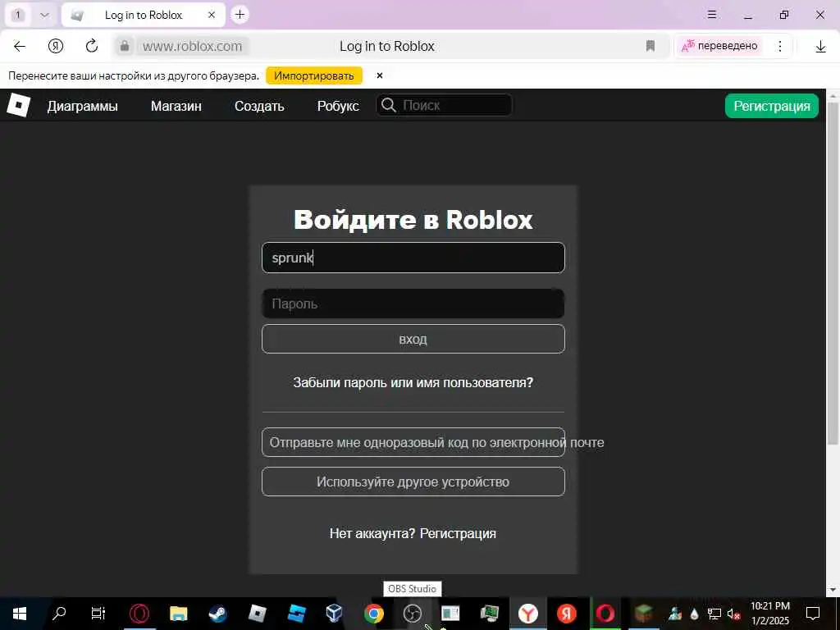Image resolution: width=840 pixels, height=630 pixels.
Task: Open Windows taskbar search
Action: point(59,613)
